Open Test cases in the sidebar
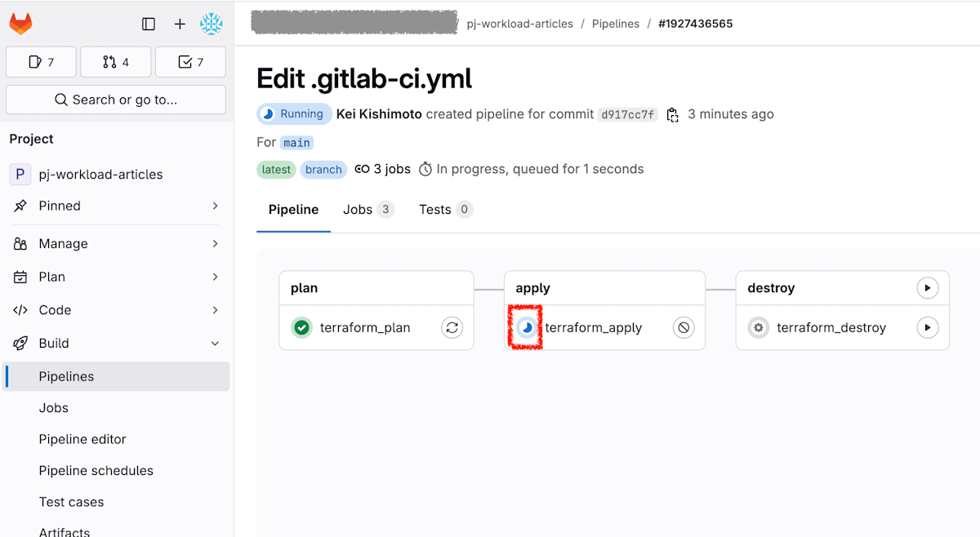This screenshot has width=980, height=537. [72, 502]
